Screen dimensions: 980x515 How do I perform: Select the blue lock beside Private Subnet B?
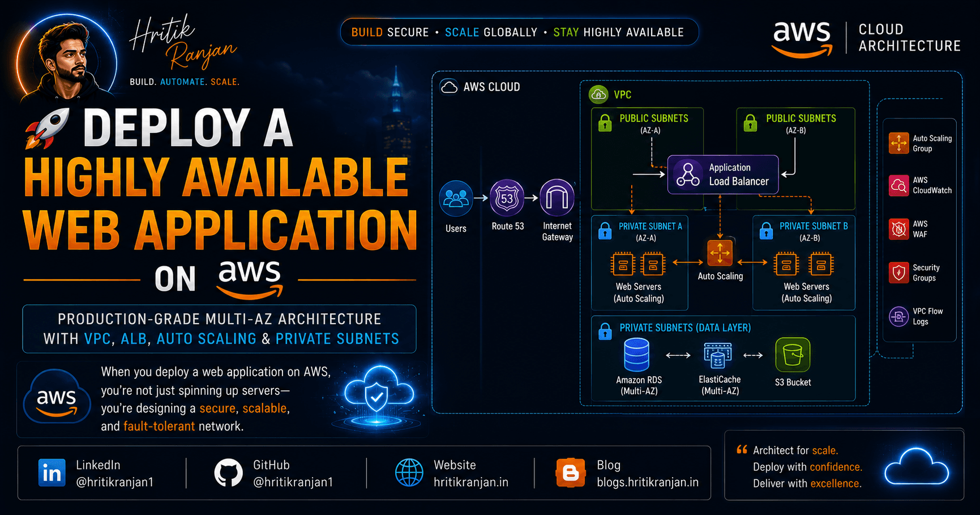pyautogui.click(x=766, y=230)
